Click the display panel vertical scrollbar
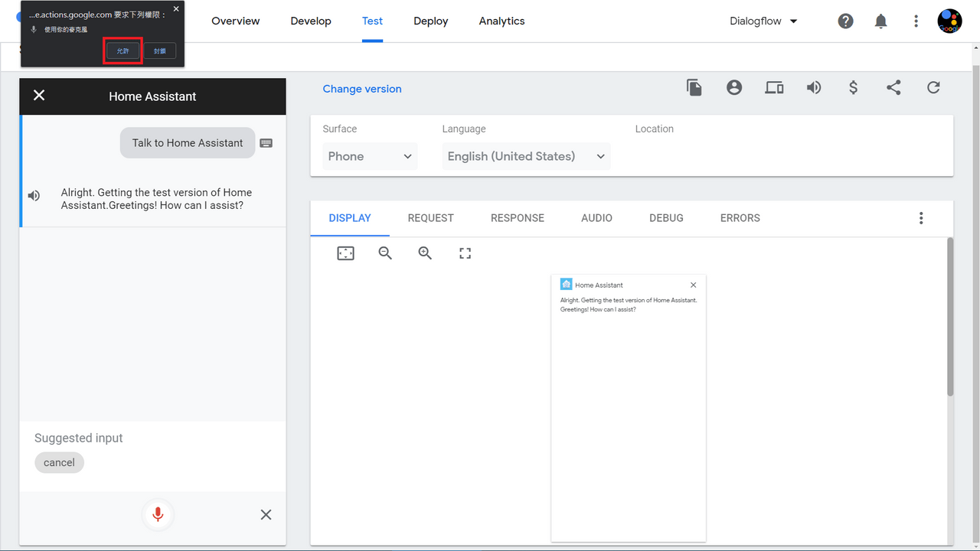The height and width of the screenshot is (551, 980). click(950, 317)
